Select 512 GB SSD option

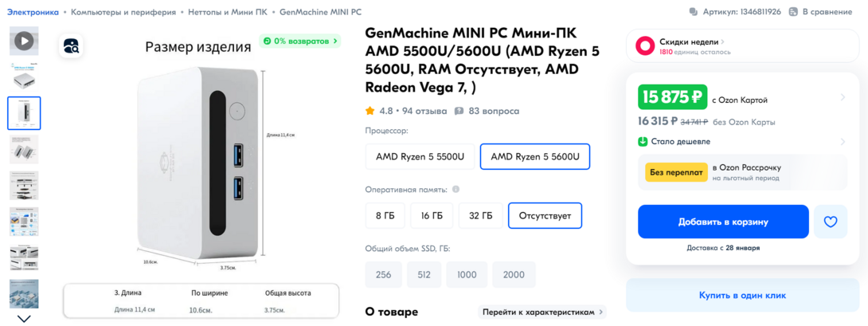[x=424, y=274]
